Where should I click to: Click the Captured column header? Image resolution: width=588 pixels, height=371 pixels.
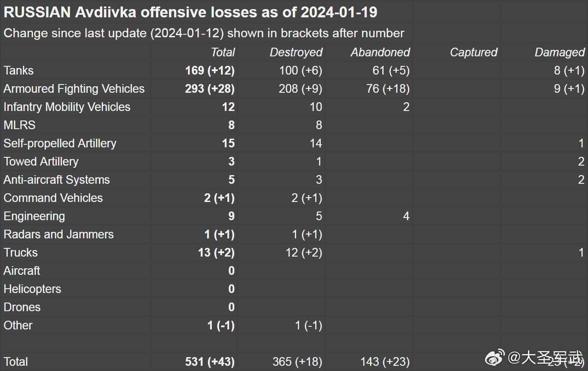coord(473,52)
